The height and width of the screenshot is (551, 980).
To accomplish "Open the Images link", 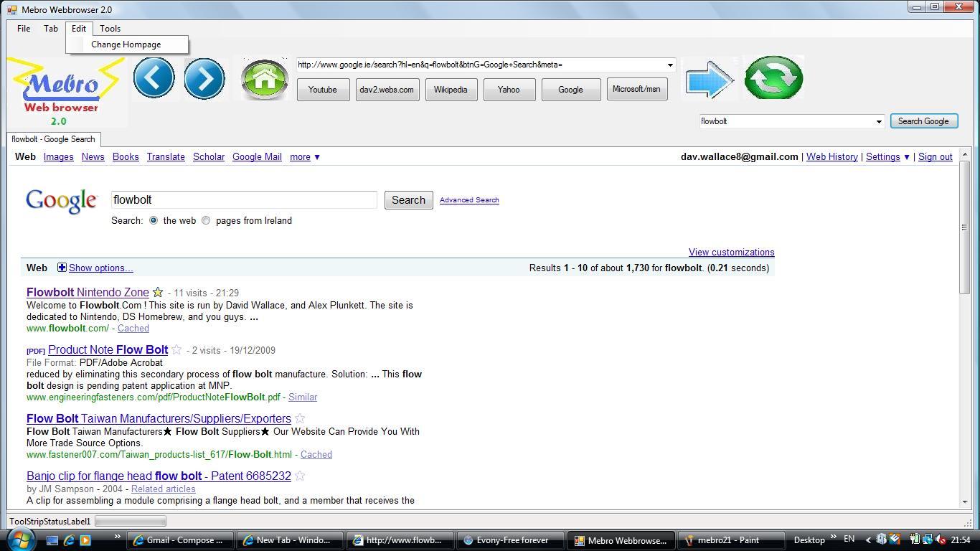I will [58, 156].
